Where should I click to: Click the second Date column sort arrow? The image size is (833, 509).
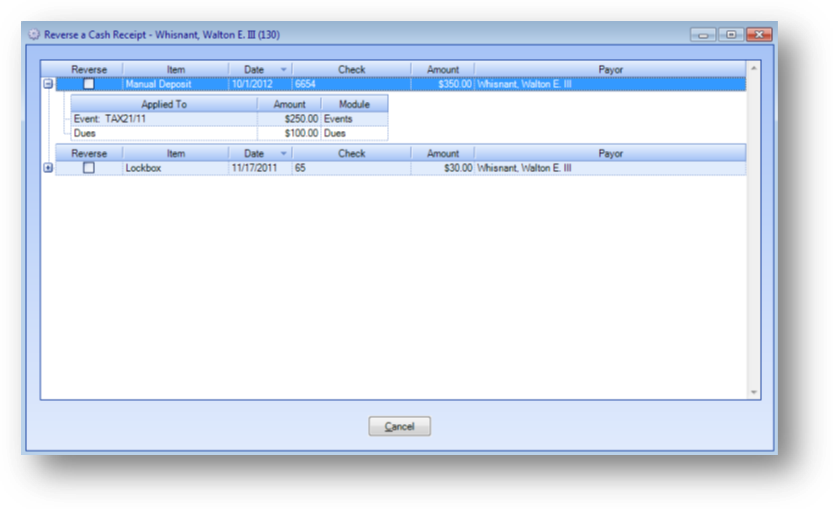click(x=284, y=154)
